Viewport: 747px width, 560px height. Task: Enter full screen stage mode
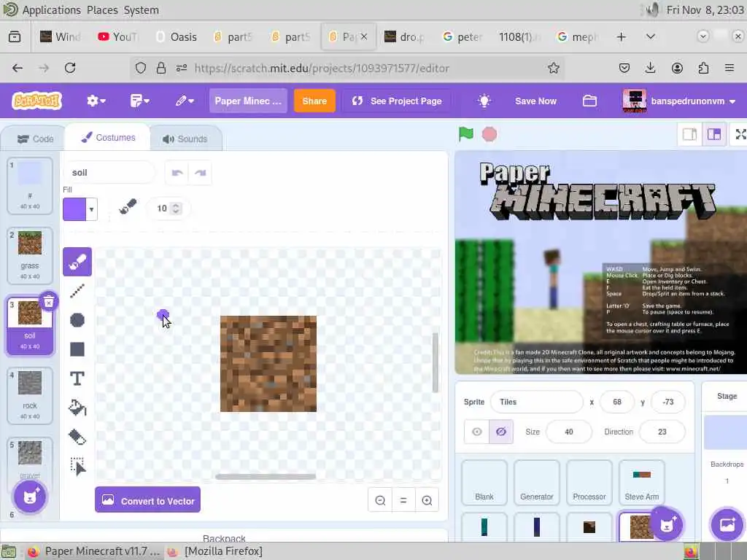pyautogui.click(x=740, y=135)
